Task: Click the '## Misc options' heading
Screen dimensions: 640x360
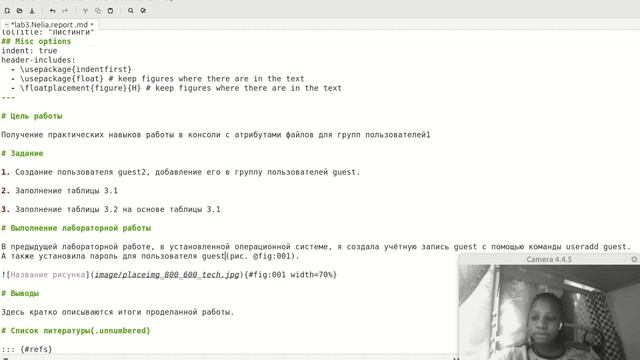Action: pyautogui.click(x=36, y=41)
